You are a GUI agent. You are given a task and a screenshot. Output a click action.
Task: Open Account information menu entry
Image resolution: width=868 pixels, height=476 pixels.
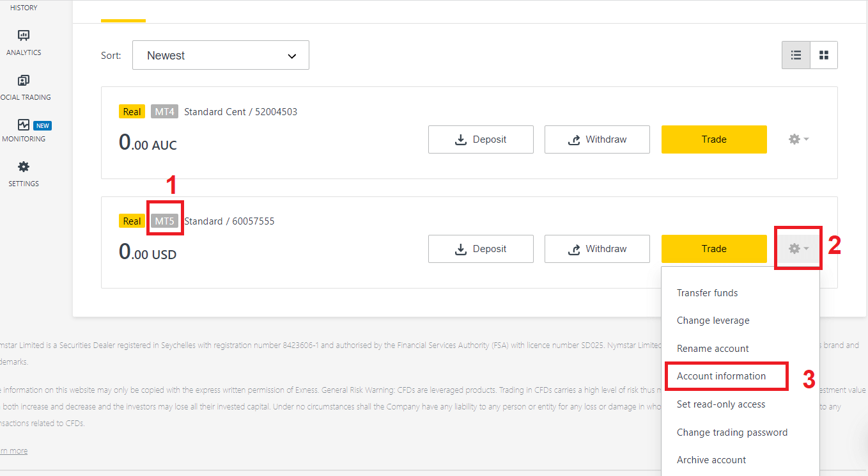[x=721, y=376]
